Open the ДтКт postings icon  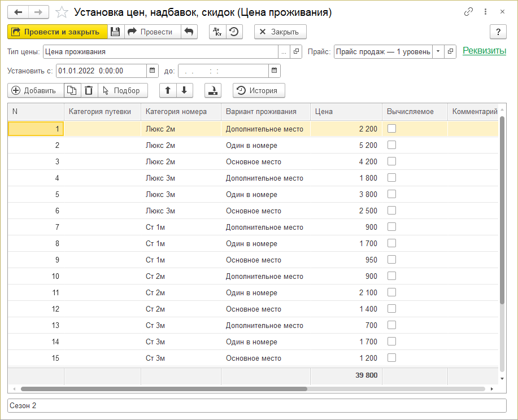click(217, 32)
